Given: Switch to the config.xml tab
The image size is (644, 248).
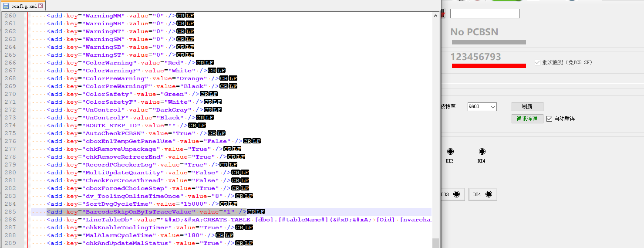Looking at the screenshot, I should click(x=24, y=6).
